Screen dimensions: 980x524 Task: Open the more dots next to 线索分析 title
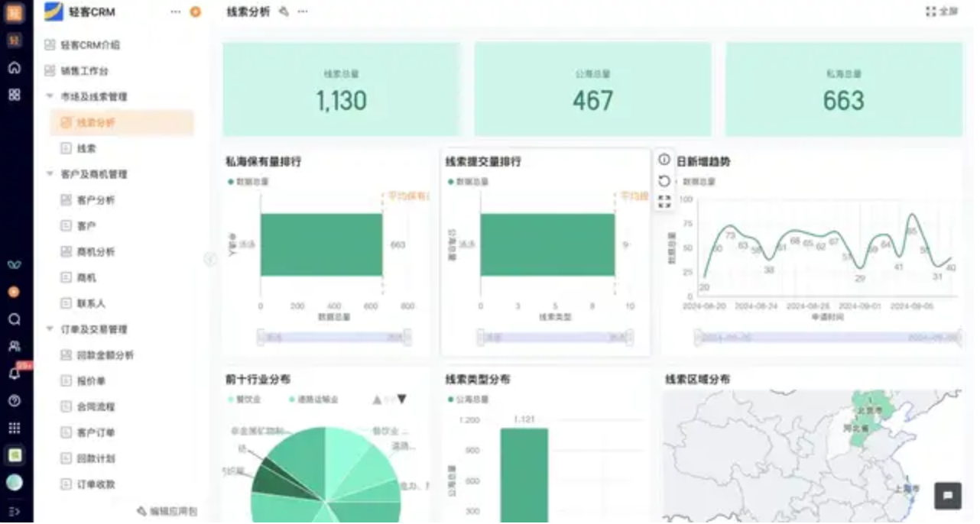[303, 11]
